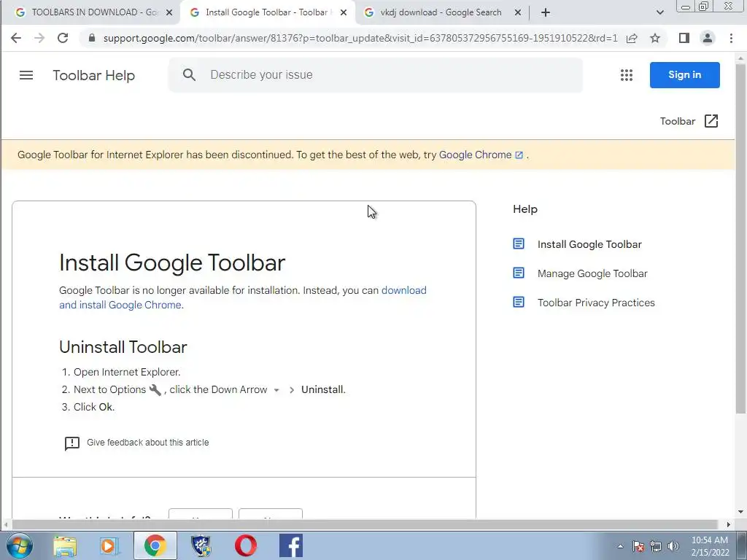Click the share page icon in address bar
Screen dimensions: 747x560
632,38
